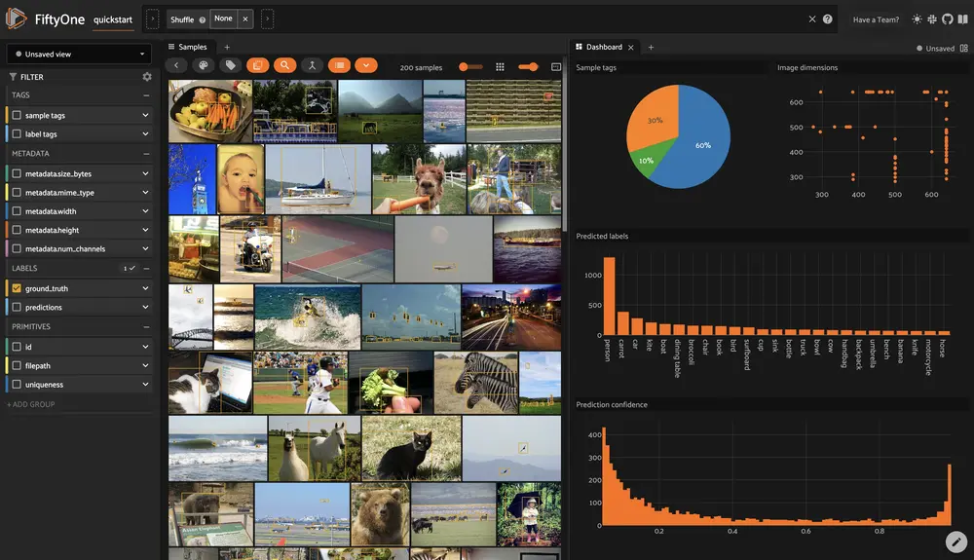Check the sample tags checkbox
974x560 pixels.
tap(17, 115)
